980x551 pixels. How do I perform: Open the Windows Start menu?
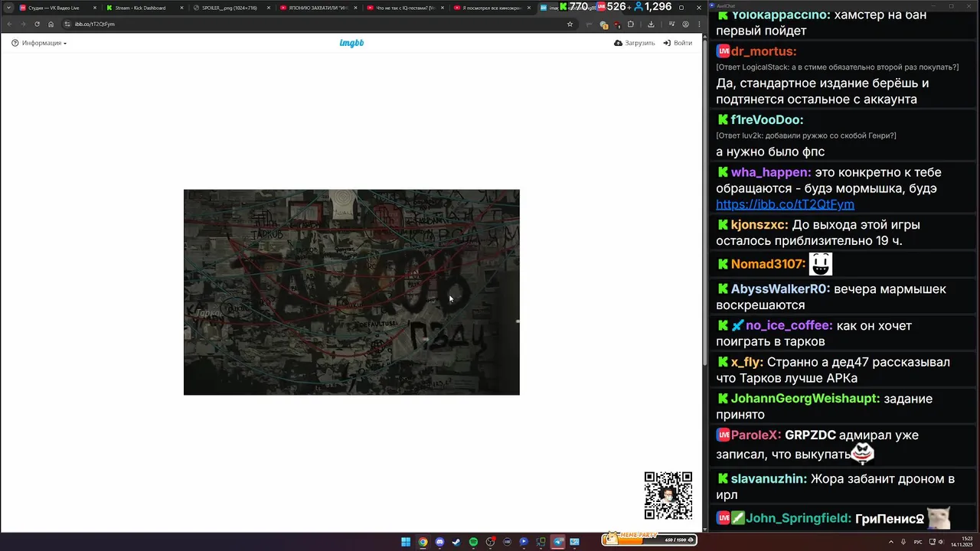pyautogui.click(x=405, y=542)
